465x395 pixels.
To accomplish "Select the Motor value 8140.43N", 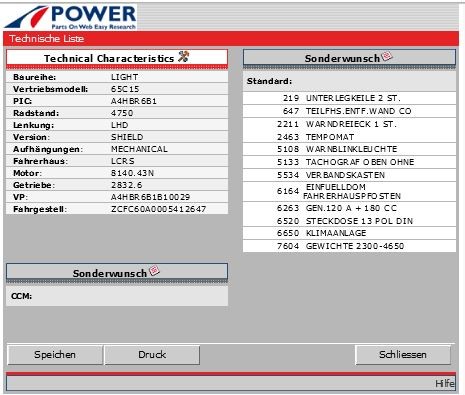I will 132,173.
